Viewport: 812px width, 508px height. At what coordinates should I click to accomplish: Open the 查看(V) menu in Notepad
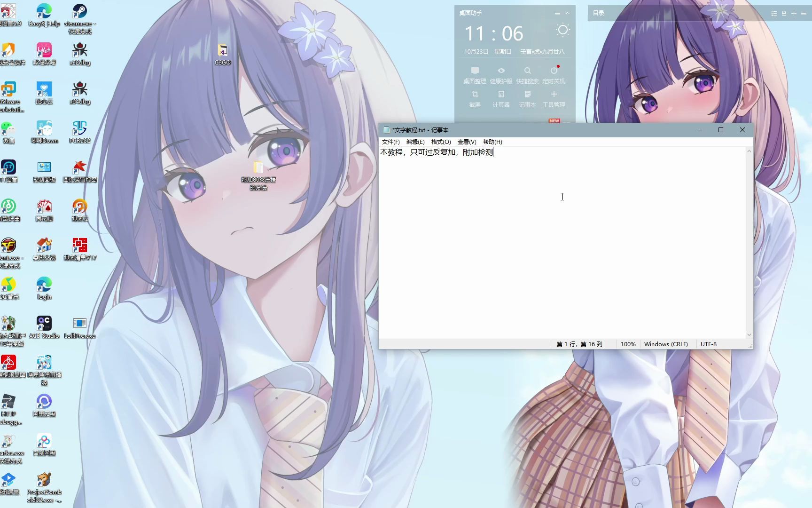pyautogui.click(x=467, y=142)
